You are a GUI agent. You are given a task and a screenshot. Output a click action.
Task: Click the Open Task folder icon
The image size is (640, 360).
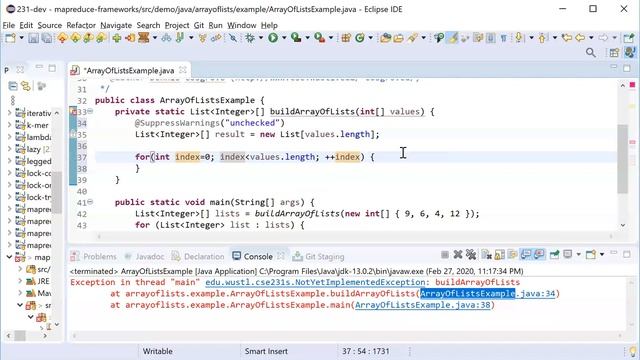[398, 38]
